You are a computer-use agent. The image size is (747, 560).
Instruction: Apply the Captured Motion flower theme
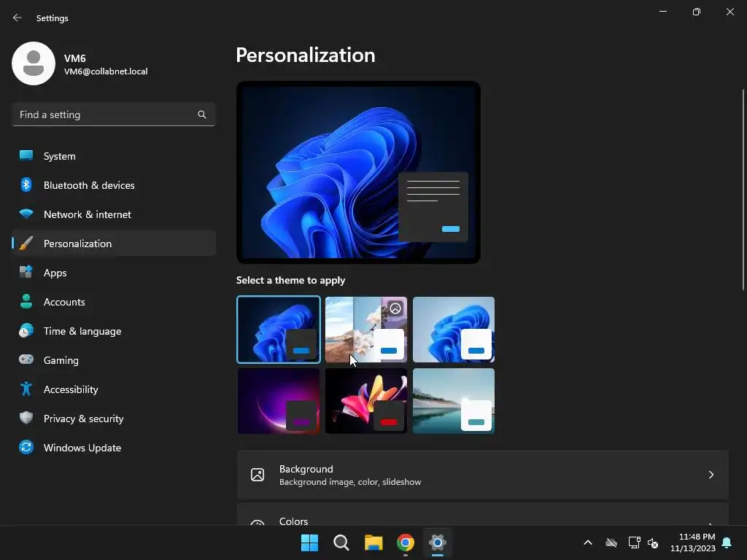tap(366, 401)
